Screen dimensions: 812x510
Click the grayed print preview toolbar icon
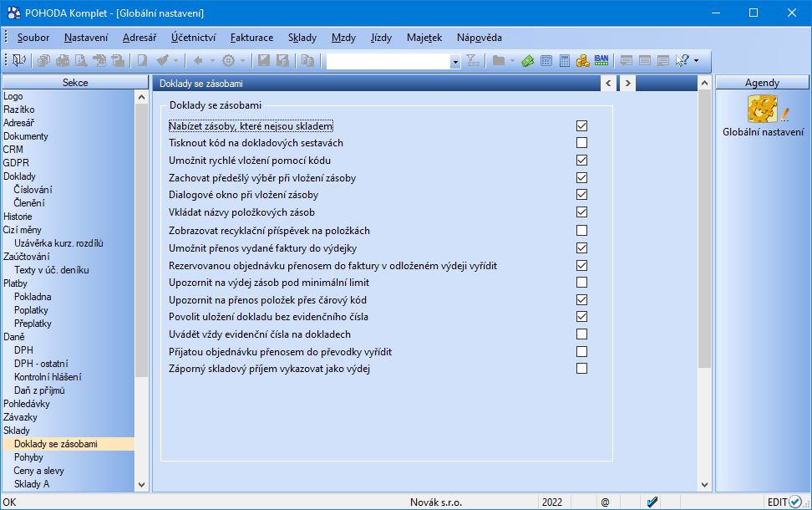coord(81,61)
